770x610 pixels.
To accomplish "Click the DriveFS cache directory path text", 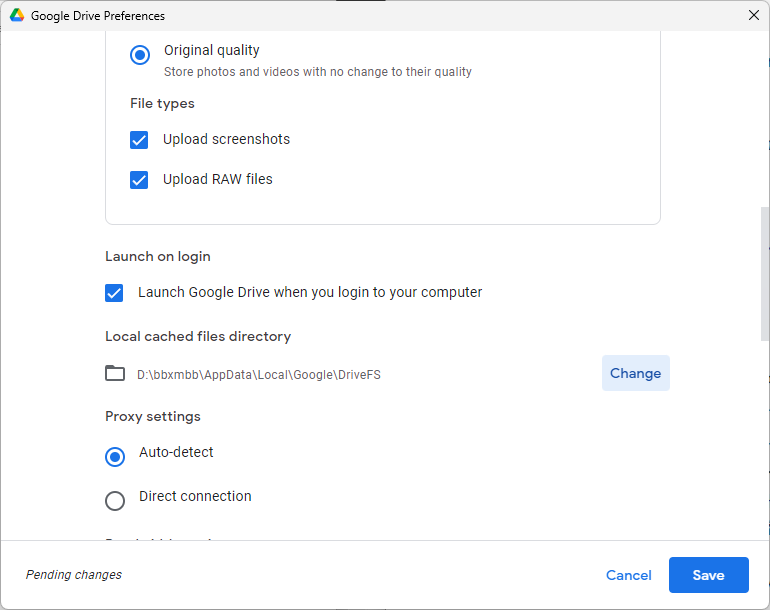I will (x=258, y=375).
